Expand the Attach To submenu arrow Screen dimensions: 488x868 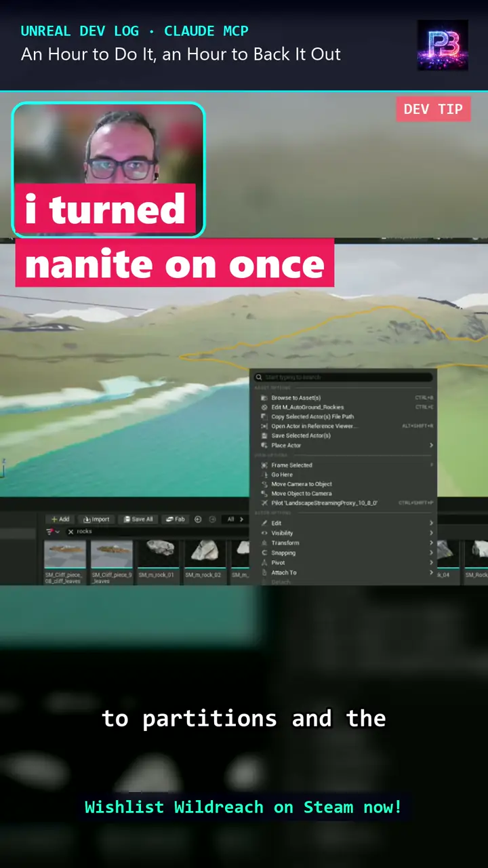click(431, 572)
